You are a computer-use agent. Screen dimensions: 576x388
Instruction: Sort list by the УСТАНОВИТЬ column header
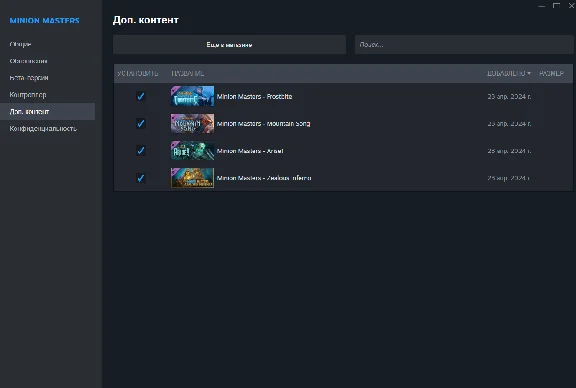coord(138,73)
